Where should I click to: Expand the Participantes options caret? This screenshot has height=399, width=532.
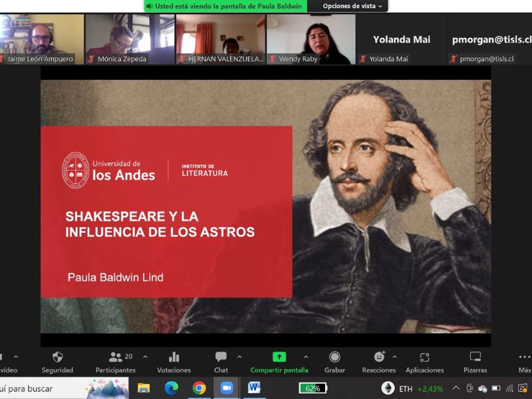click(x=145, y=357)
